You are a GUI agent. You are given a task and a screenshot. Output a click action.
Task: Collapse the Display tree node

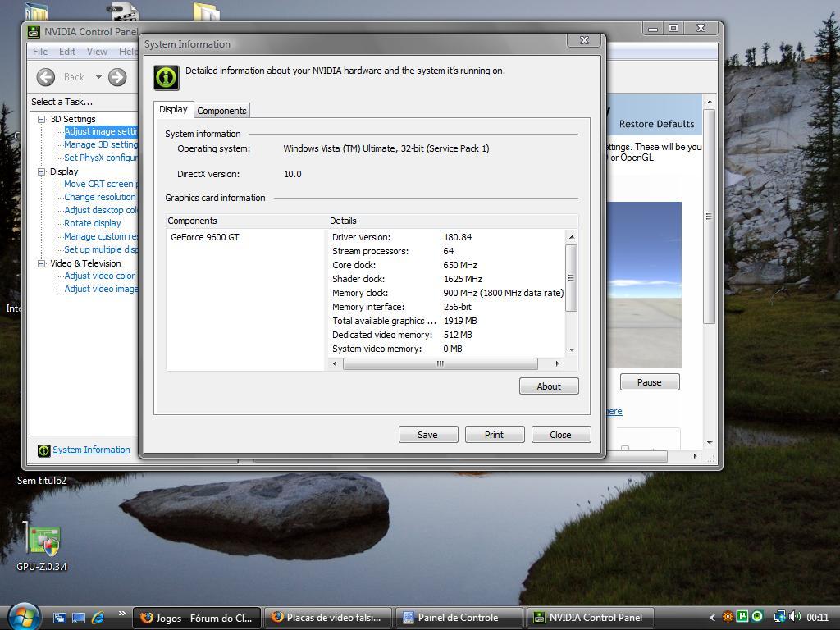tap(41, 171)
